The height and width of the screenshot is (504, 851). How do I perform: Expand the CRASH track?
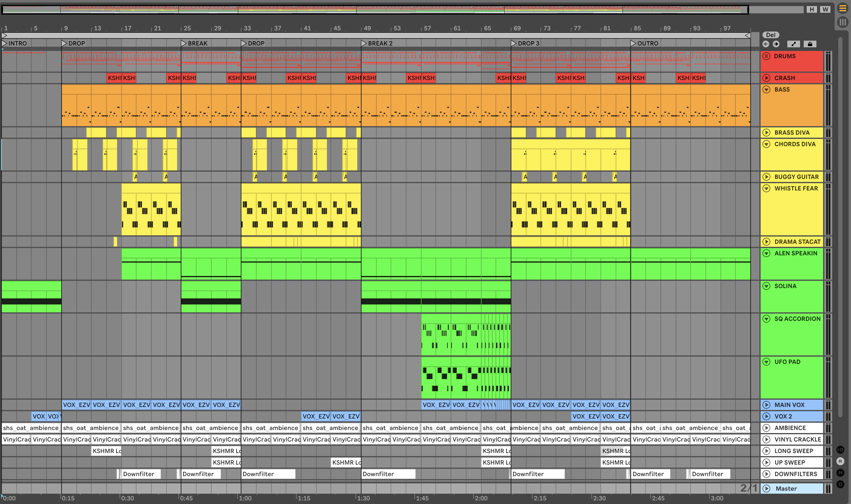[766, 78]
